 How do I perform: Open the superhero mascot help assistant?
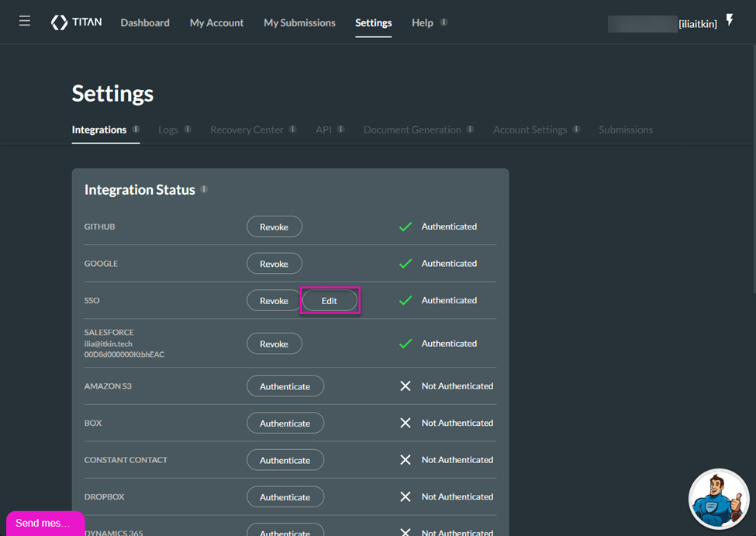click(x=719, y=500)
